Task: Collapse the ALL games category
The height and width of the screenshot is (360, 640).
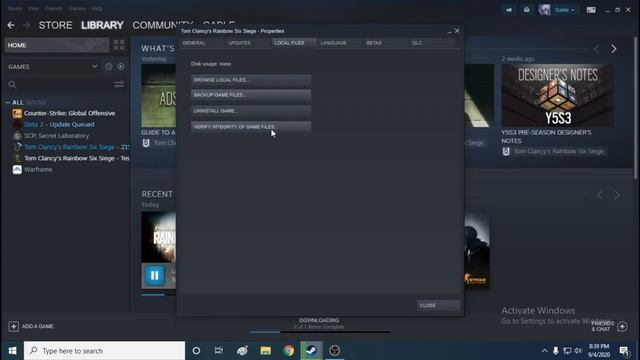Action: [8, 102]
